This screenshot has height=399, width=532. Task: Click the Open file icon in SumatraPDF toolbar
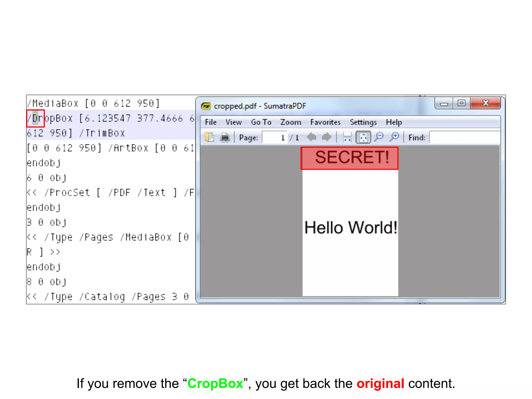coord(209,137)
